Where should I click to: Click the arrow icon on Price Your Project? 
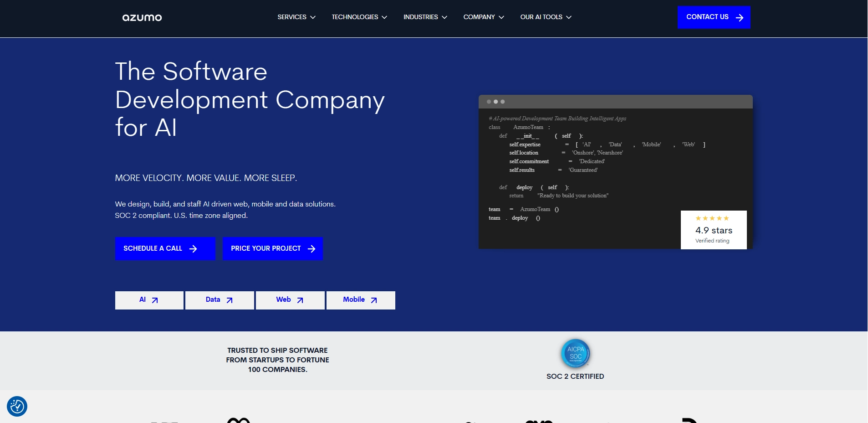pyautogui.click(x=311, y=249)
